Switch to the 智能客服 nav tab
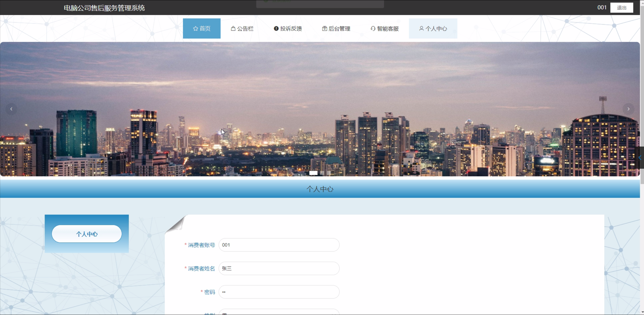This screenshot has width=644, height=315. coord(384,29)
